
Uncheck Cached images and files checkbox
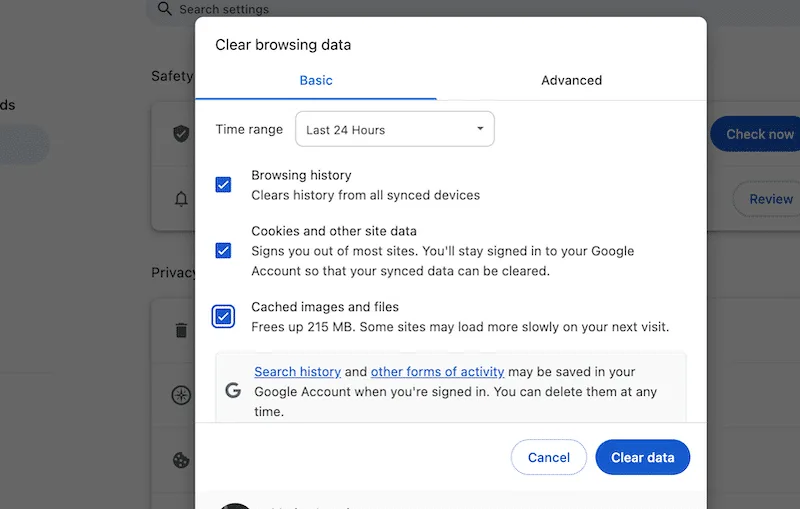(223, 317)
